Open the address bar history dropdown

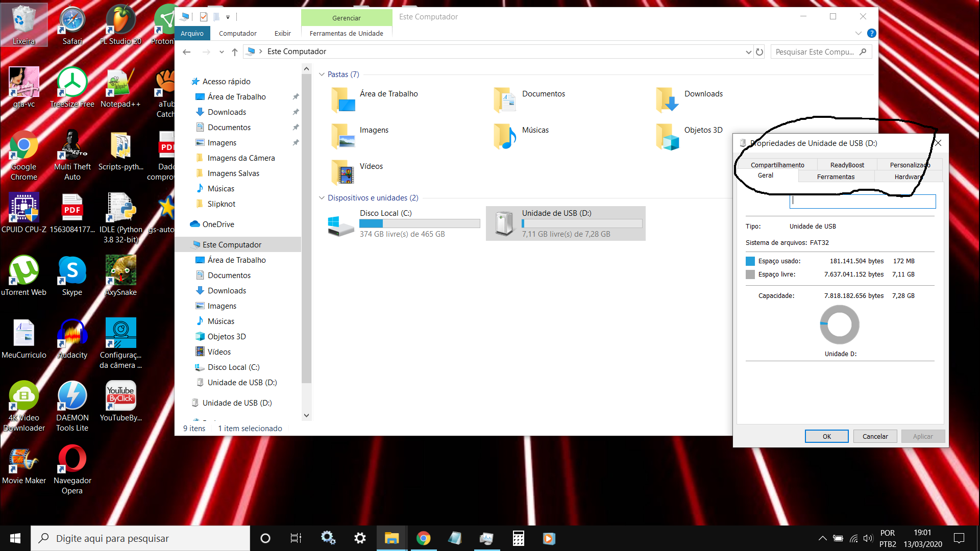(748, 52)
